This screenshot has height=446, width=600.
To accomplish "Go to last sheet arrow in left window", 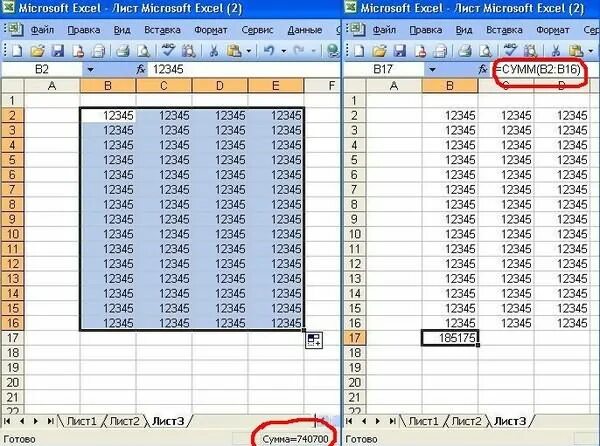I will point(50,421).
